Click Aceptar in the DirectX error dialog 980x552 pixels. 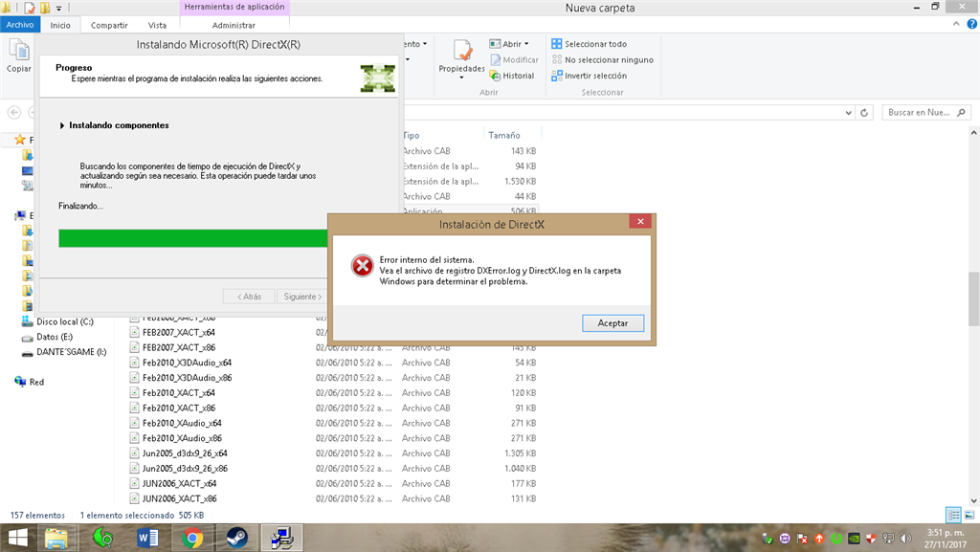tap(612, 322)
